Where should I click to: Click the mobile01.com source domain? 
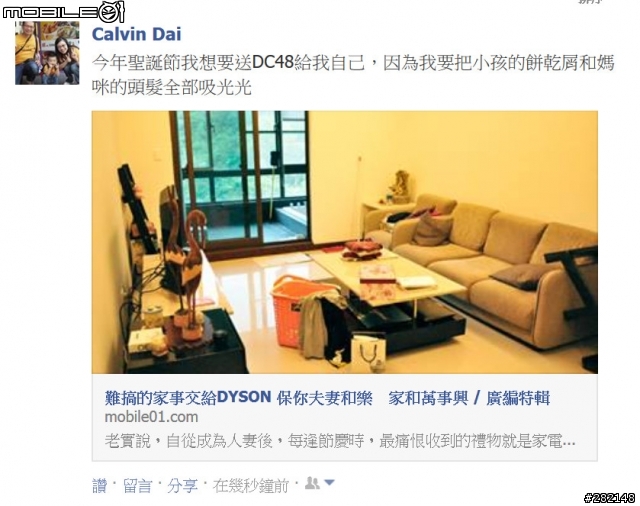151,417
